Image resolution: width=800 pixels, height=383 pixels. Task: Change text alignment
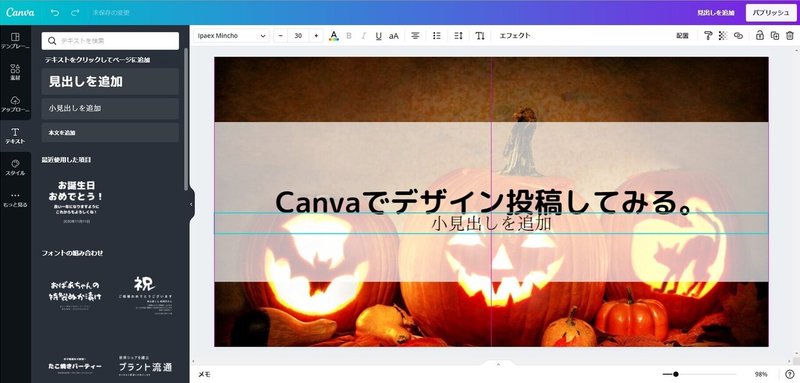pos(415,36)
